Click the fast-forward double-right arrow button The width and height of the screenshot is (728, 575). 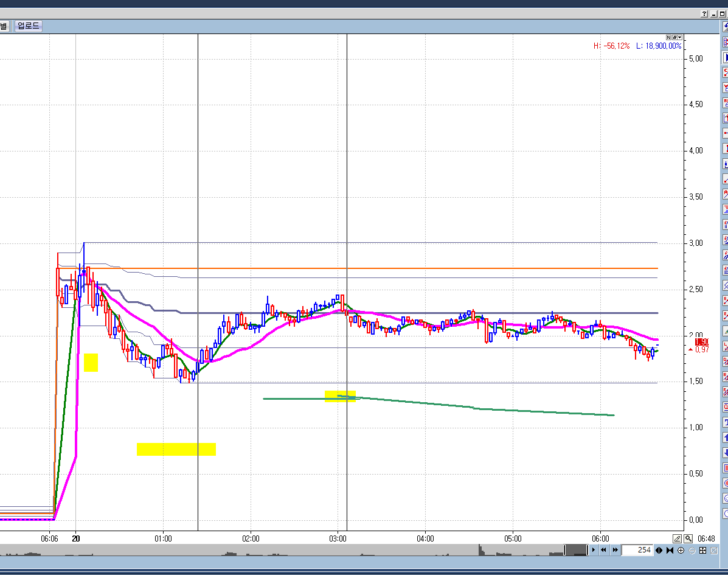pyautogui.click(x=615, y=550)
